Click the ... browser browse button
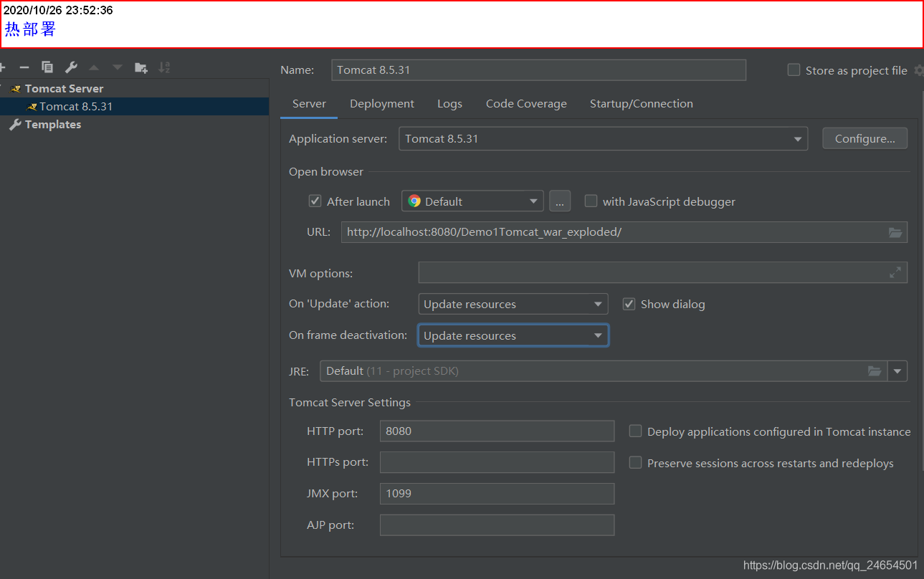Image resolution: width=924 pixels, height=579 pixels. click(560, 201)
